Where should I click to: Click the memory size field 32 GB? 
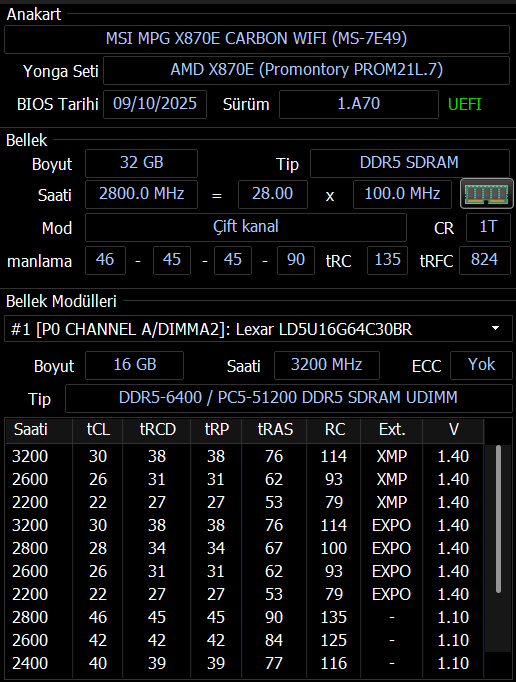[141, 163]
